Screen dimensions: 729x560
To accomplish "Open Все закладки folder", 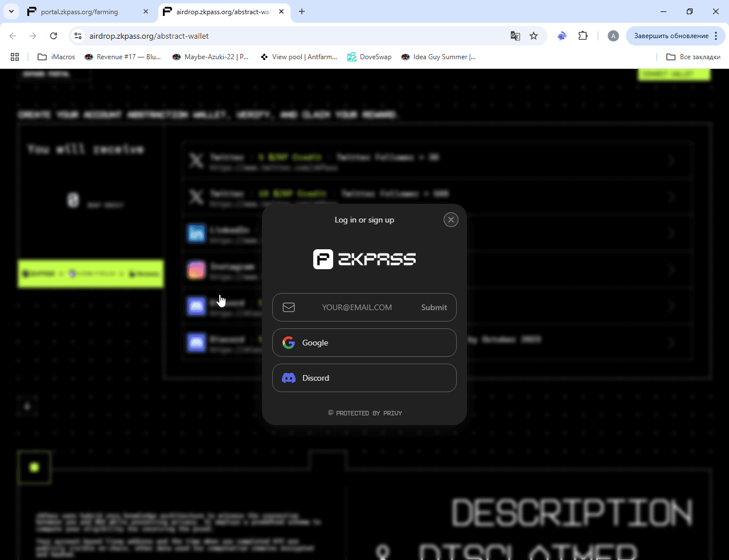I will coord(693,57).
